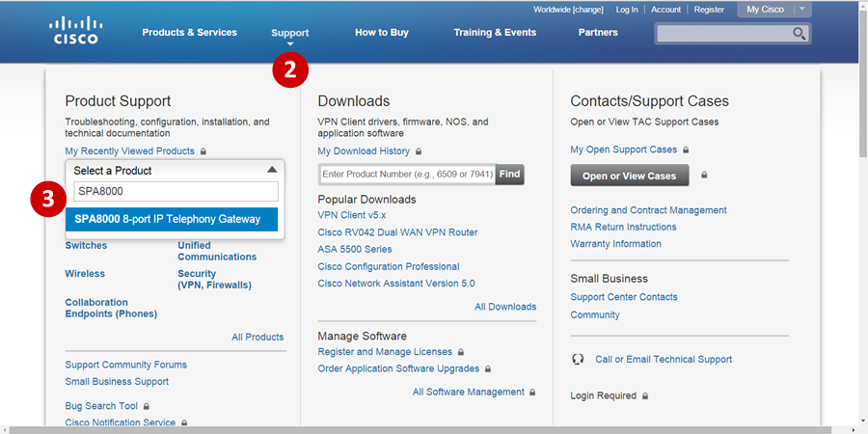Screen dimensions: 868x434
Task: Click the headset icon beside Call or Email
Action: 578,360
